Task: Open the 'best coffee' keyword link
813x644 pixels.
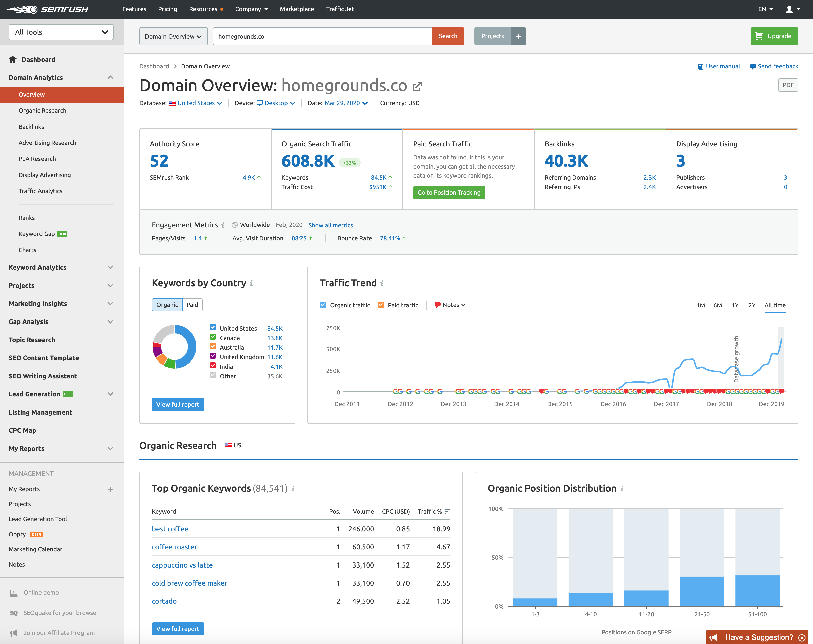Action: pyautogui.click(x=170, y=529)
